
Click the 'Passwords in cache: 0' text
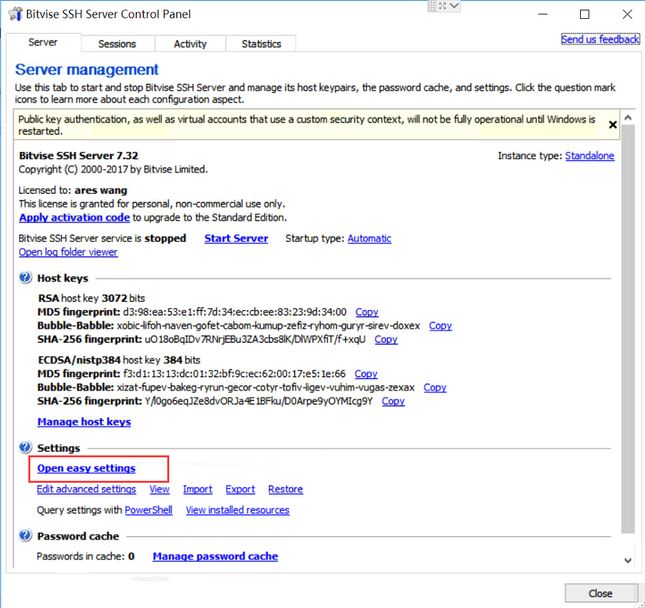86,557
